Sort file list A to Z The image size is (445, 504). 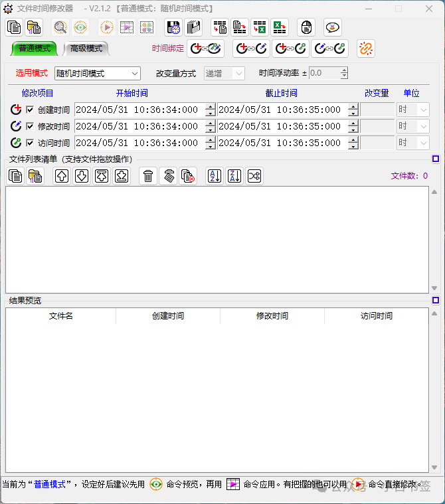pyautogui.click(x=214, y=176)
